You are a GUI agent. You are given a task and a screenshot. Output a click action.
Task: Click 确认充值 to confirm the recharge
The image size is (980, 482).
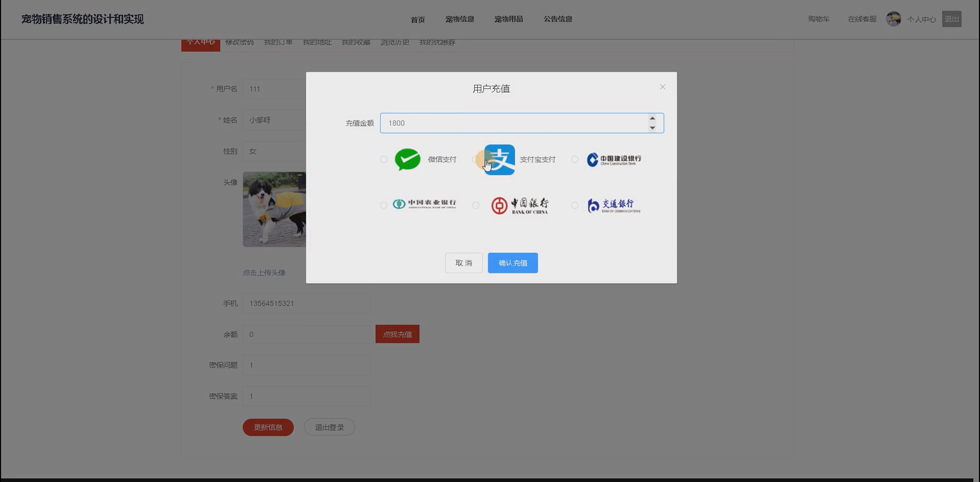click(x=513, y=263)
